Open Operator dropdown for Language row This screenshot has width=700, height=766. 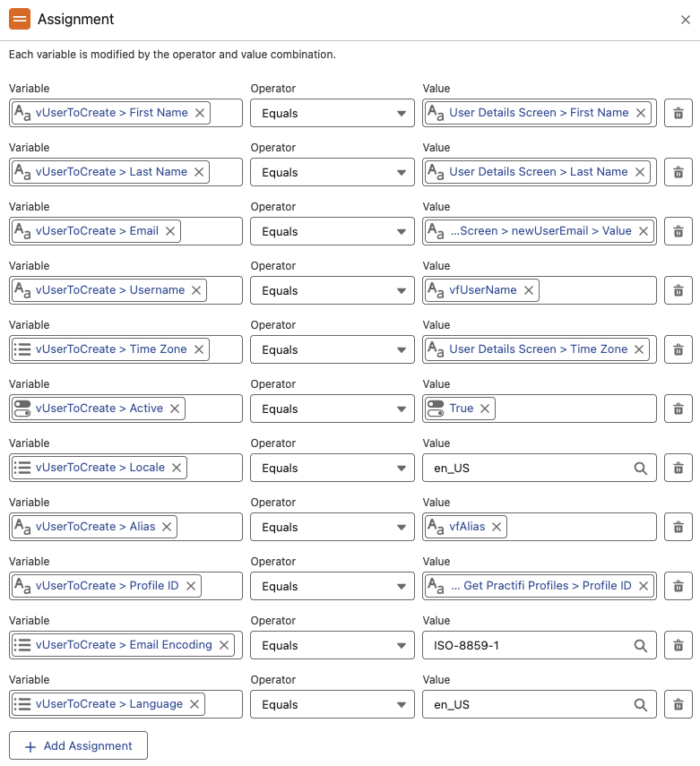tap(333, 704)
